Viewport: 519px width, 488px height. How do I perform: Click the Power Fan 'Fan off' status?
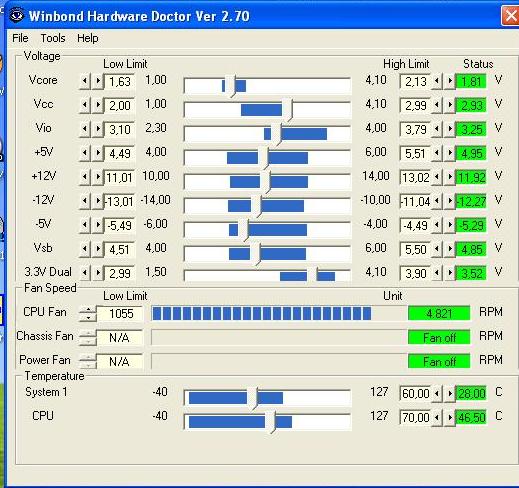point(439,362)
